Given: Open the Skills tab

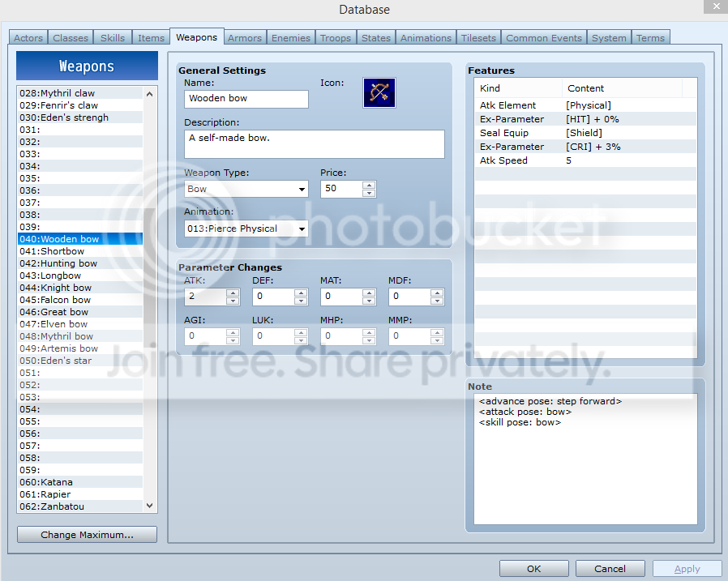Looking at the screenshot, I should click(113, 38).
